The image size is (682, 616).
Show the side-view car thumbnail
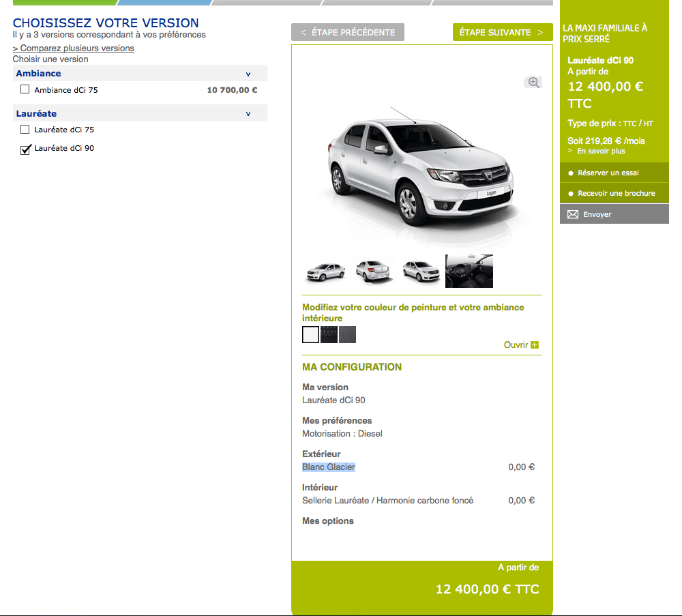326,272
